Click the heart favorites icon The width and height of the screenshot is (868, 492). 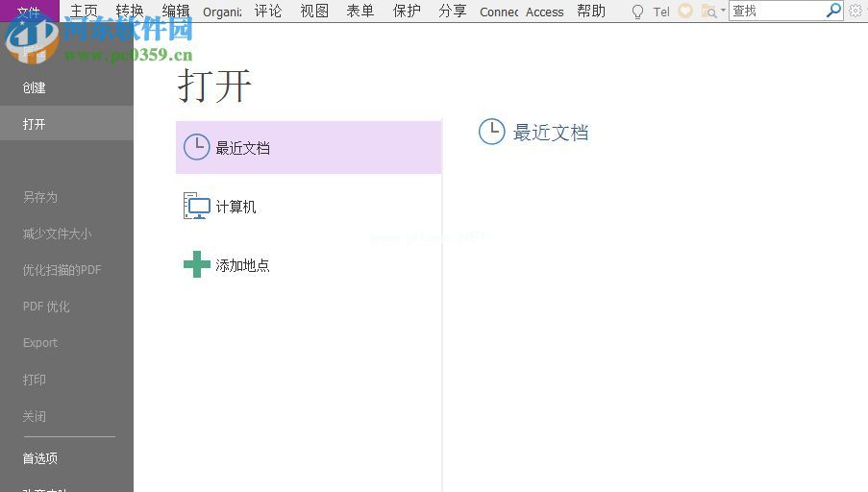(685, 11)
